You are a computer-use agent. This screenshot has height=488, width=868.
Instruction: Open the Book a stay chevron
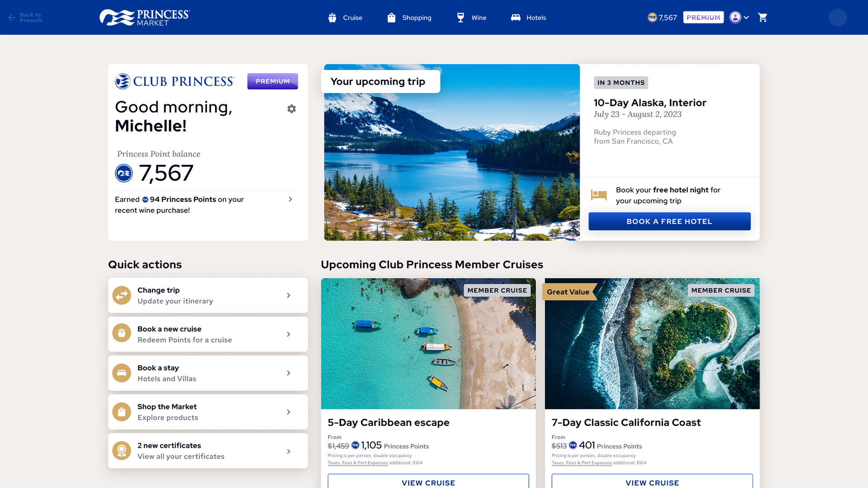(x=288, y=373)
